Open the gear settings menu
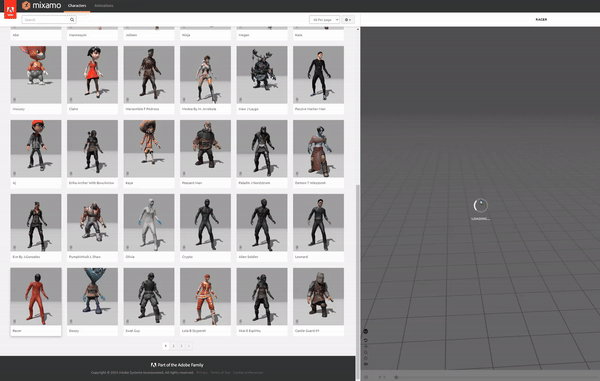The image size is (600, 381). [348, 20]
